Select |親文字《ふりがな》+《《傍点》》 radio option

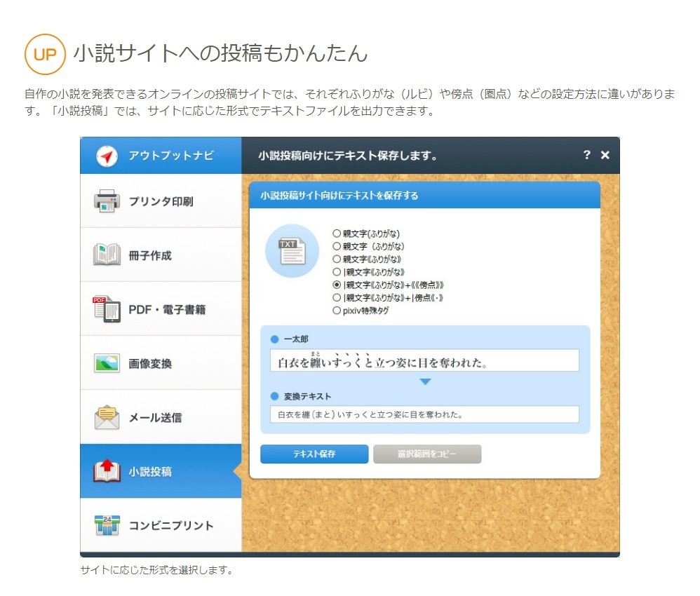point(389,285)
